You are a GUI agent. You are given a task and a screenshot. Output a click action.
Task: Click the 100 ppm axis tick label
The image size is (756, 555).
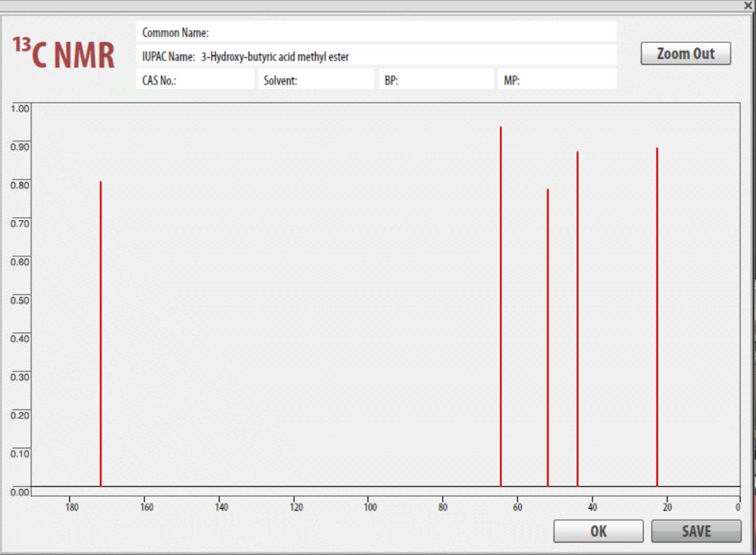pos(370,507)
